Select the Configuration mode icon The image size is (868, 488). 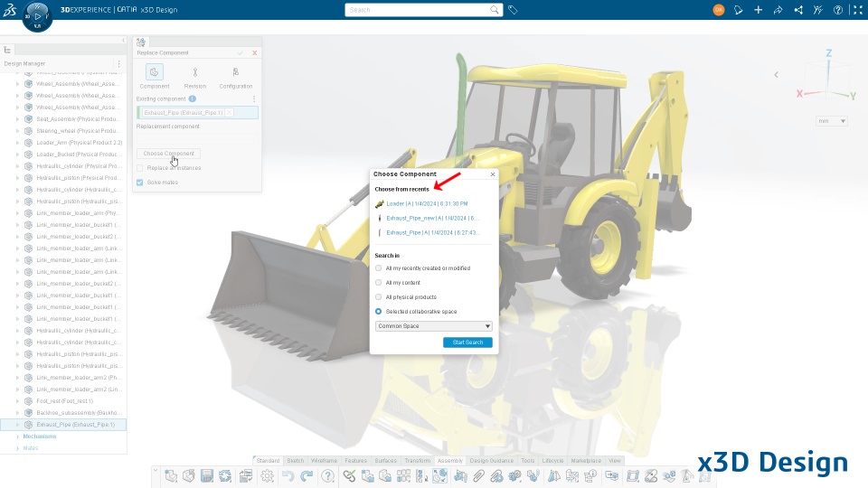point(236,72)
